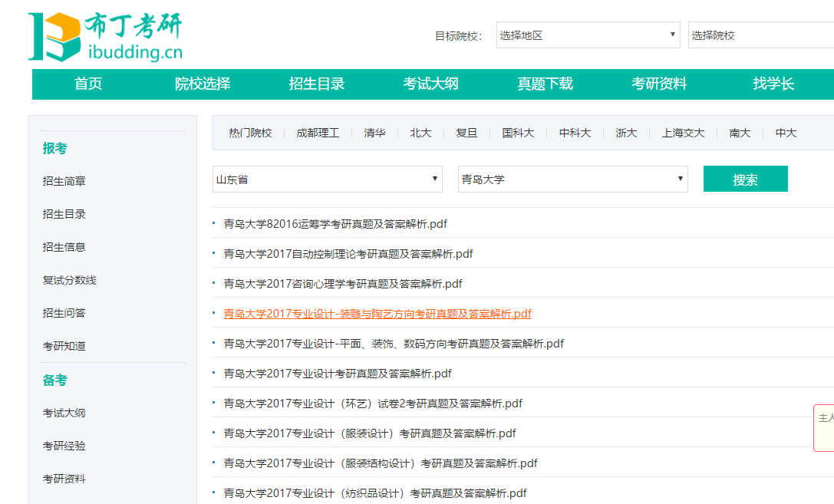Open 青岛大学82016运筹学考研真题及答案解析.pdf

(335, 224)
